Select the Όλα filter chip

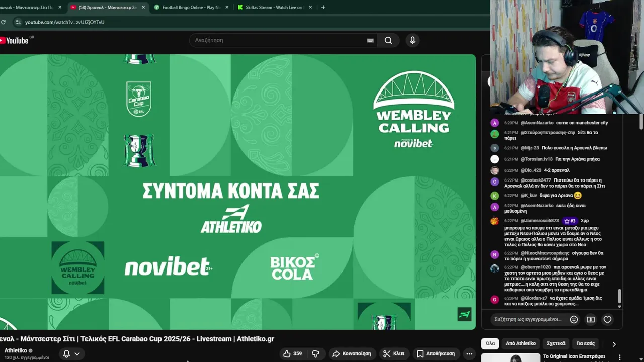(x=490, y=344)
